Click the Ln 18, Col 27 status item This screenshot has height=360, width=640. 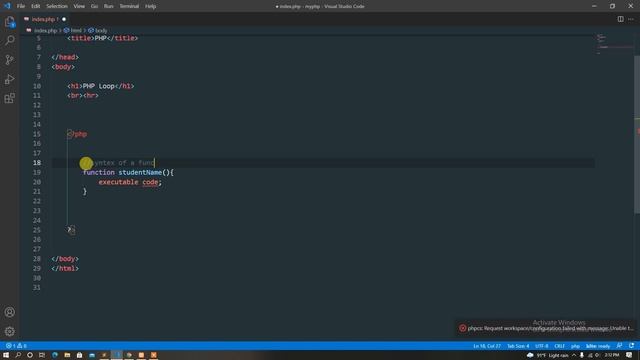[x=487, y=346]
